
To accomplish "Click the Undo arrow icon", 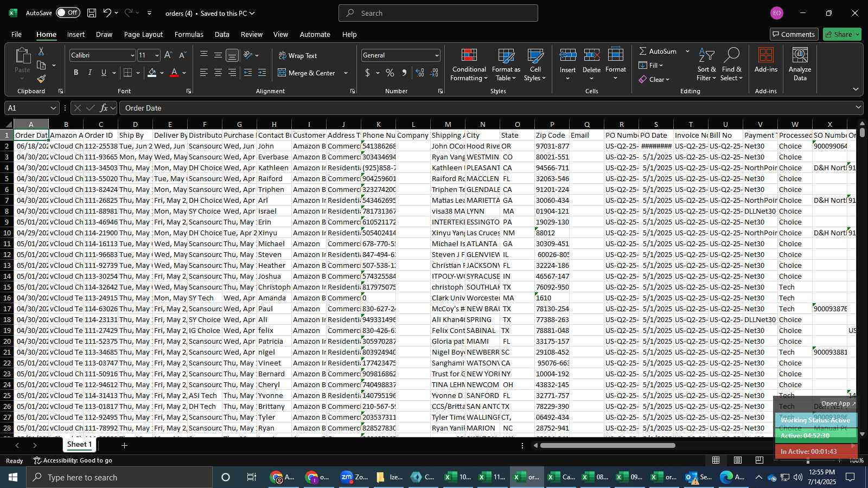I will (x=107, y=13).
